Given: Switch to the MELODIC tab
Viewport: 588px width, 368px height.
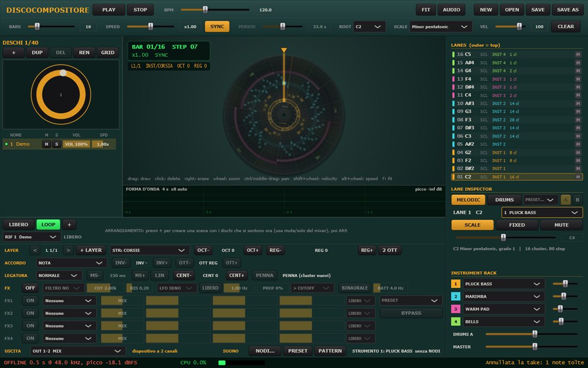Looking at the screenshot, I should tap(468, 200).
